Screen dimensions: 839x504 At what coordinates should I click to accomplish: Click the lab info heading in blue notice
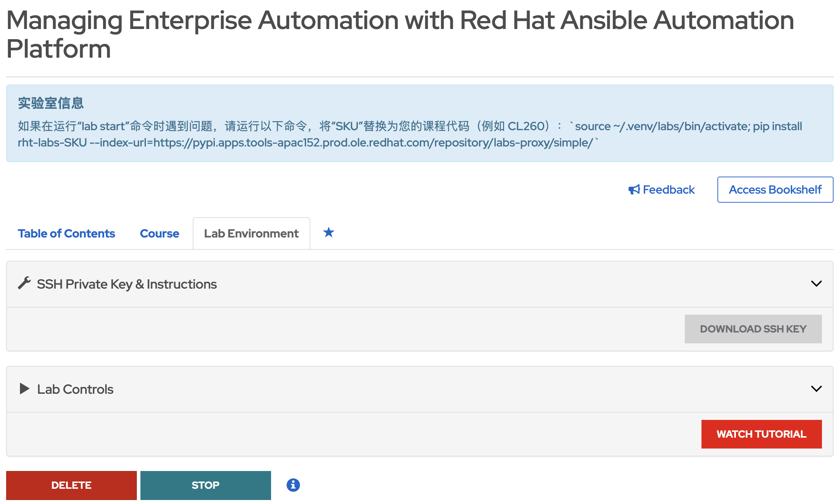(51, 103)
